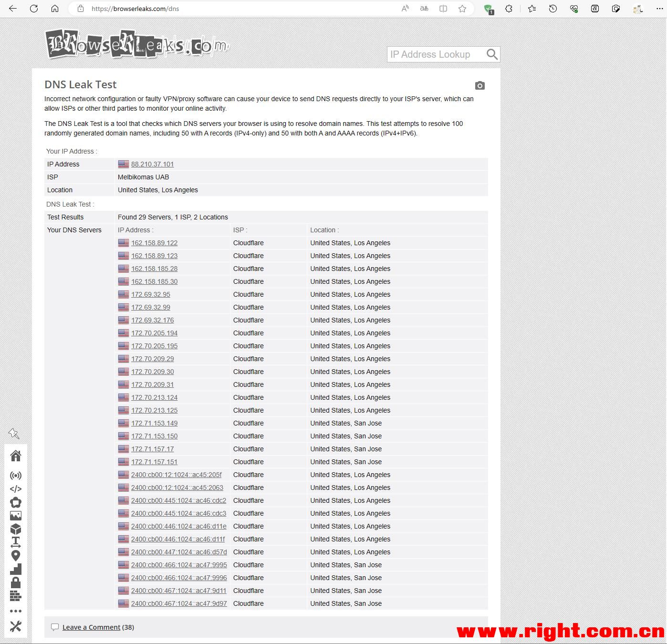Open the Favorites list icon

pos(532,9)
